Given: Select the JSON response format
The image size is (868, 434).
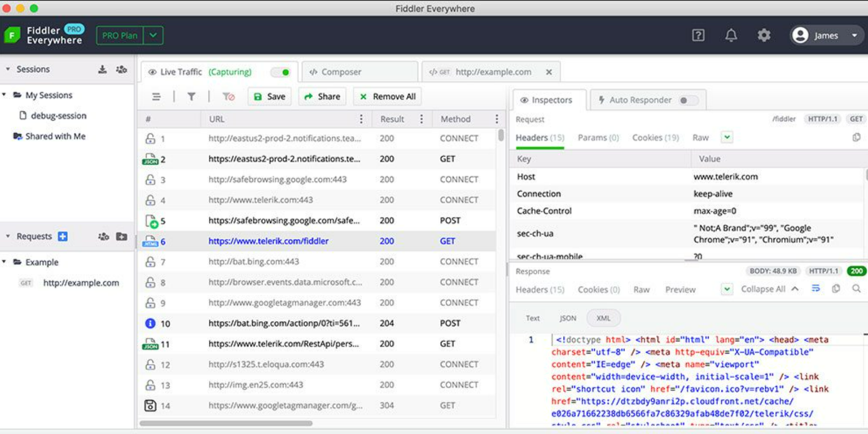Looking at the screenshot, I should (x=568, y=318).
